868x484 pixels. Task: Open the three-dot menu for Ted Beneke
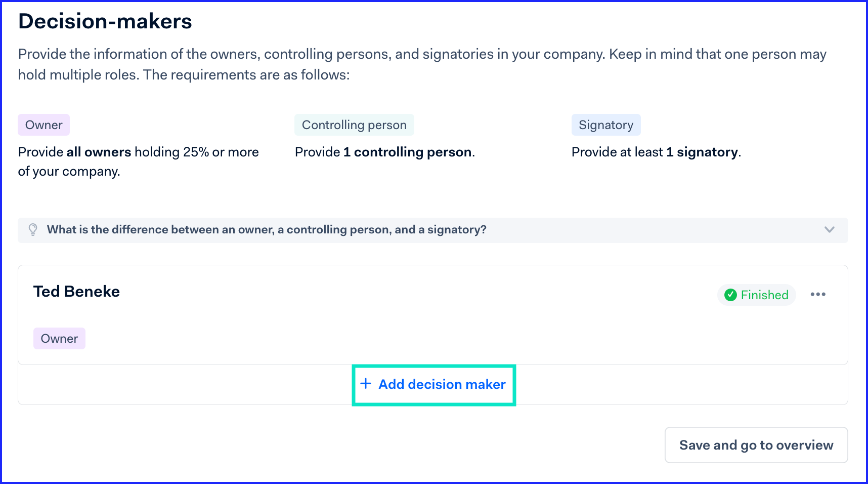(817, 294)
